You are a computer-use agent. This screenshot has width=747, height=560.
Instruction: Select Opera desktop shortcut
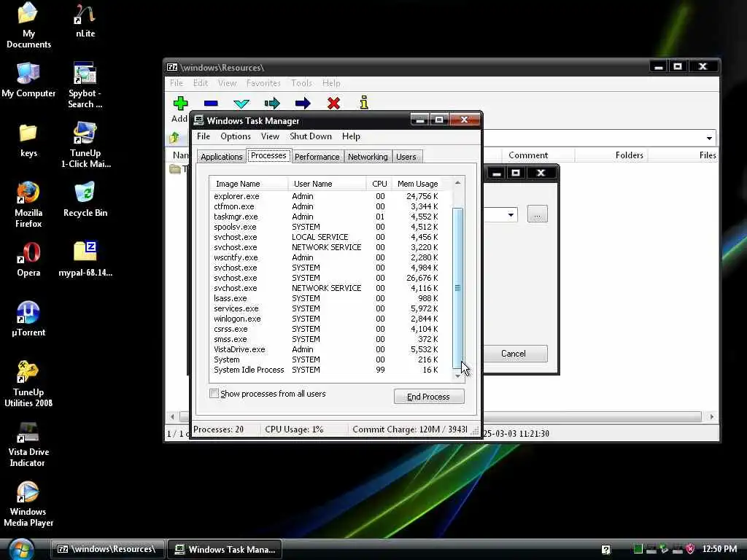(x=28, y=260)
